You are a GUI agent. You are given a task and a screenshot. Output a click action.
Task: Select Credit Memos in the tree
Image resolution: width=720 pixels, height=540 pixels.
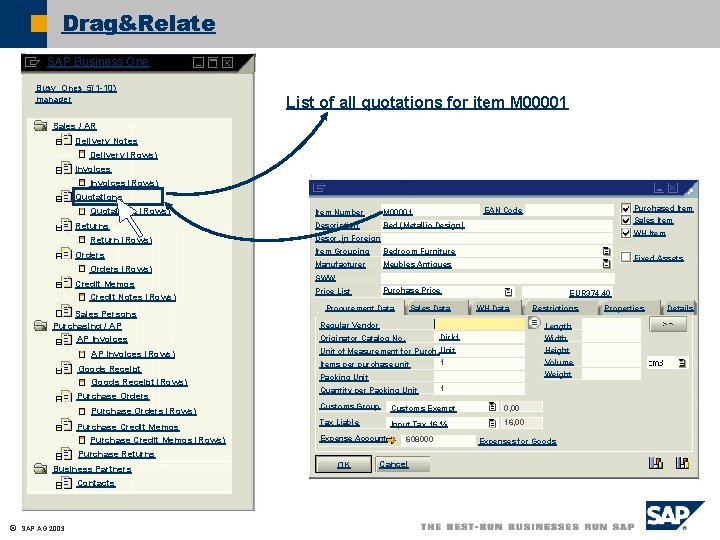click(105, 284)
